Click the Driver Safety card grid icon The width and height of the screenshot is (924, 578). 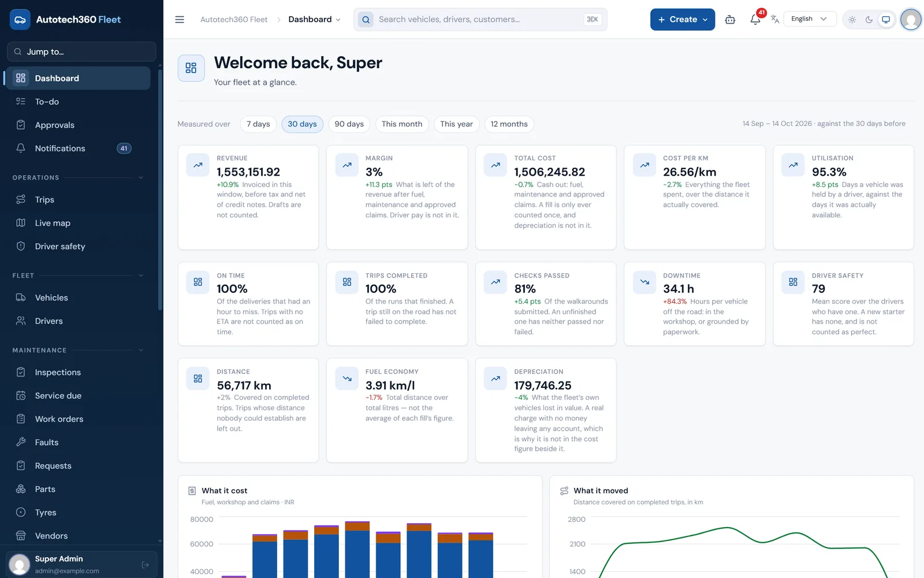(x=793, y=282)
